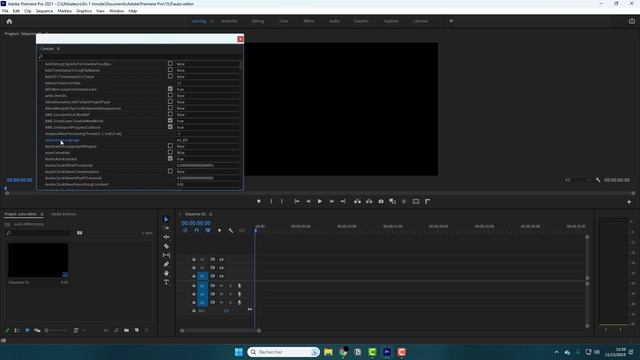
Task: Select the Razor tool
Action: pos(166,246)
